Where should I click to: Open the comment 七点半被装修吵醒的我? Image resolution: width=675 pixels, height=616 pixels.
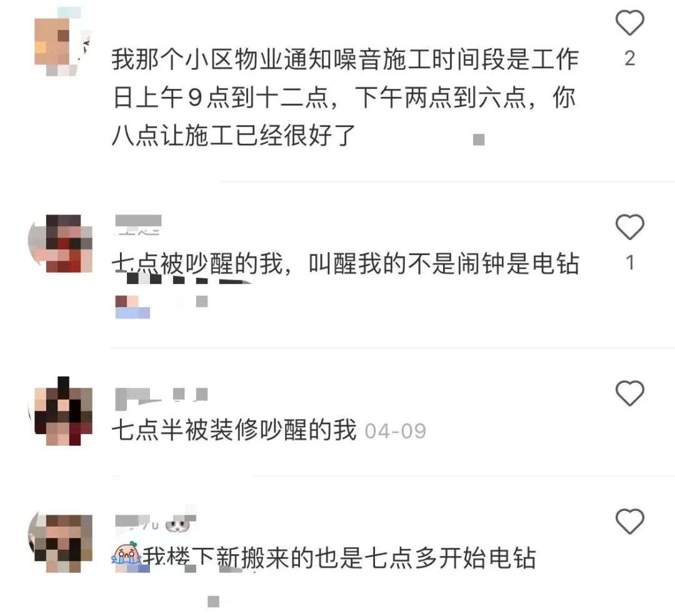point(234,430)
